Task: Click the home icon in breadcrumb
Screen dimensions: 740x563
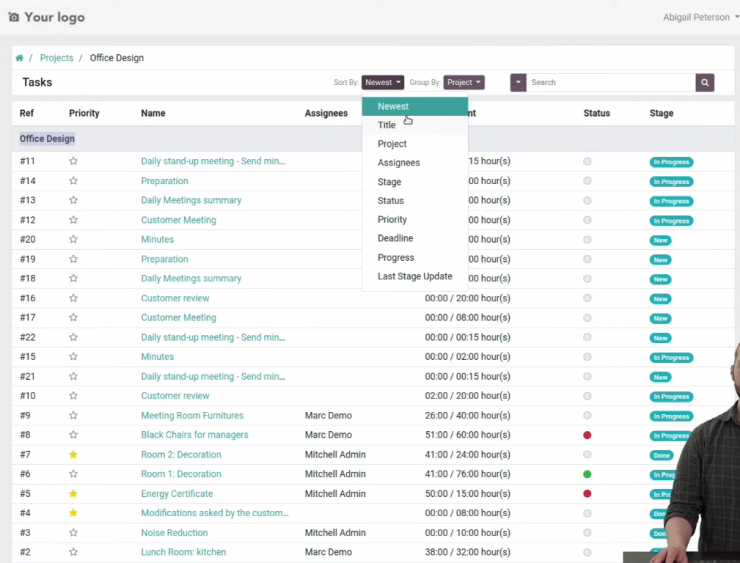Action: [19, 58]
